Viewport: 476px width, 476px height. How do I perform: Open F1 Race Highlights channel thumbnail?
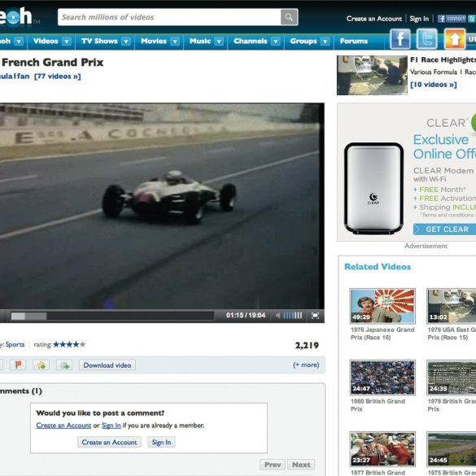(372, 75)
